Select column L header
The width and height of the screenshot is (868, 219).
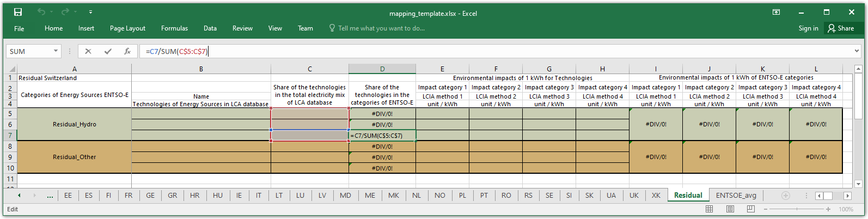tap(816, 69)
